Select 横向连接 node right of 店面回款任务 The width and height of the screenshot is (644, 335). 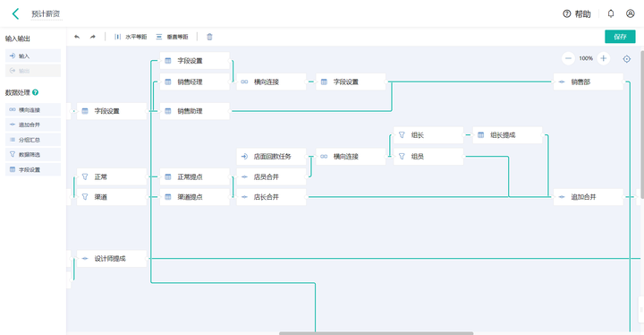(351, 157)
